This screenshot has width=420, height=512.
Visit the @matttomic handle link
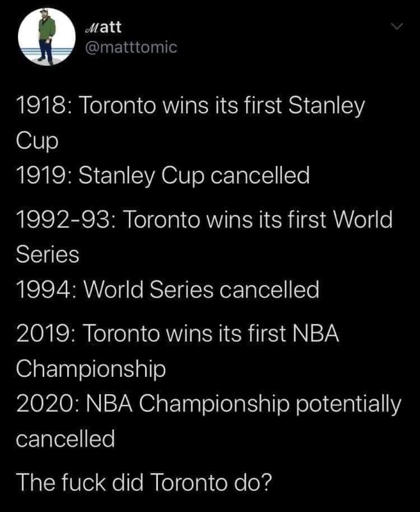point(131,47)
